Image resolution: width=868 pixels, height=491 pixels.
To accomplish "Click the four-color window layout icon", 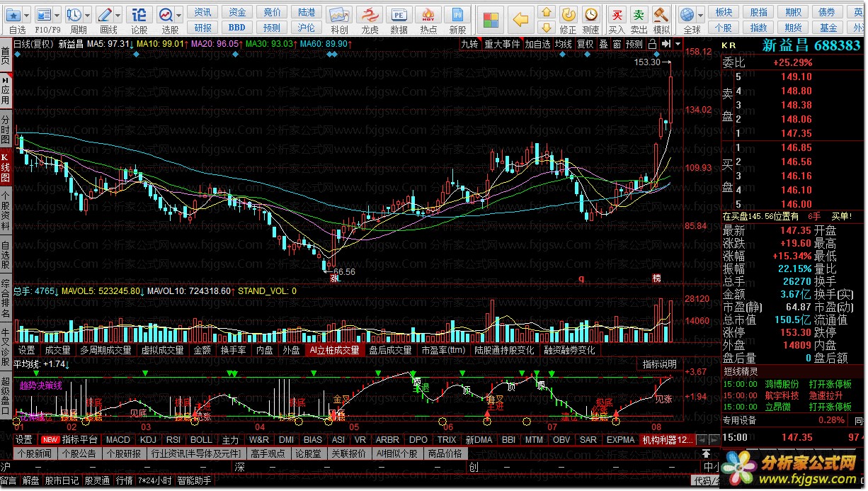I will pyautogui.click(x=489, y=18).
